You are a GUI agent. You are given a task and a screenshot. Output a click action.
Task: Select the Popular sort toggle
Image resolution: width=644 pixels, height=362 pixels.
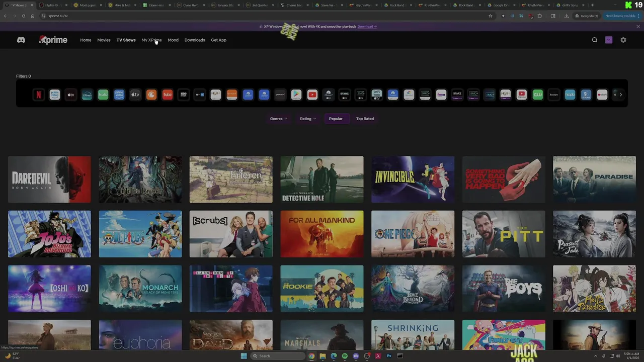pyautogui.click(x=336, y=119)
